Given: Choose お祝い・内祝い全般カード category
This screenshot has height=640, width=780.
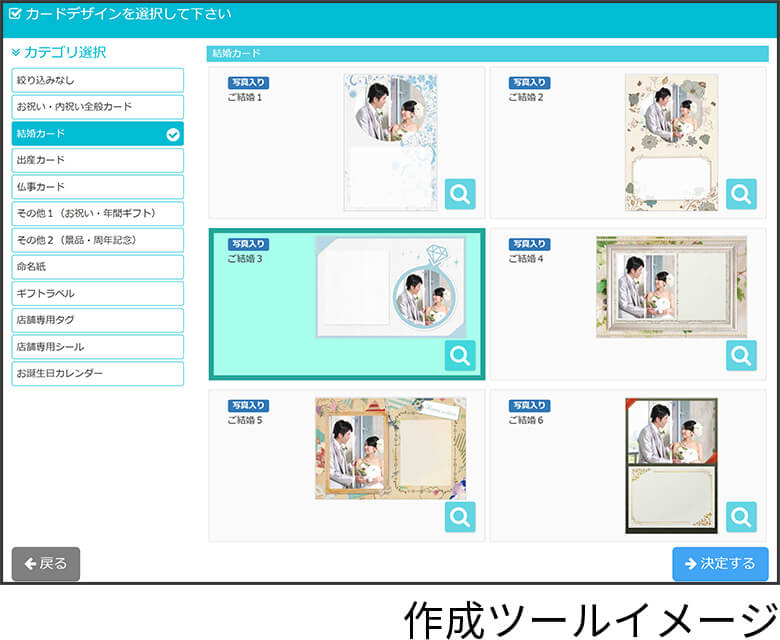Looking at the screenshot, I should click(97, 107).
